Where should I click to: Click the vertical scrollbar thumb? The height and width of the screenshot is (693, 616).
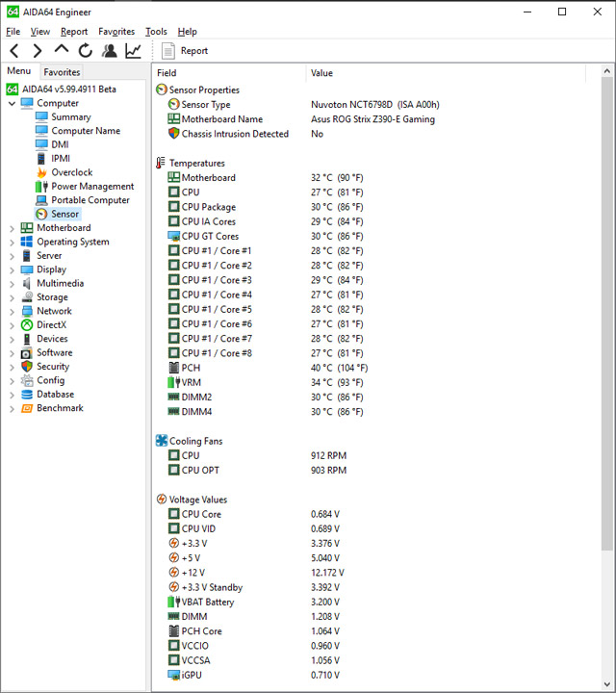click(x=607, y=314)
